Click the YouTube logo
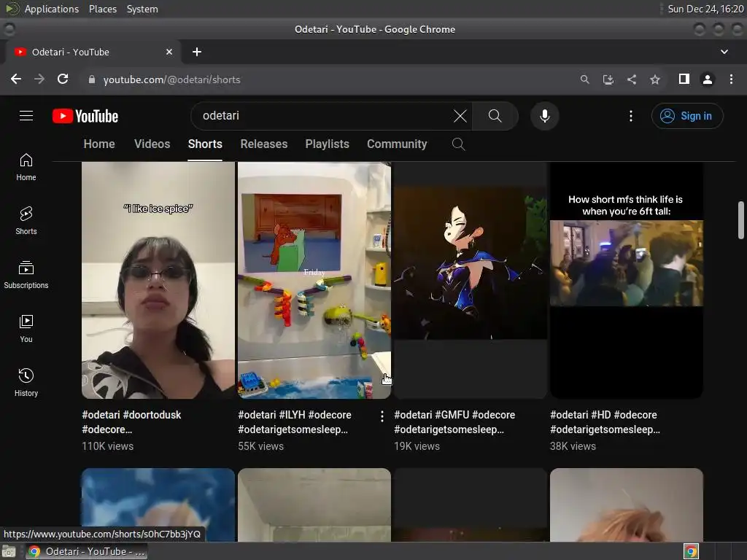 (x=85, y=116)
